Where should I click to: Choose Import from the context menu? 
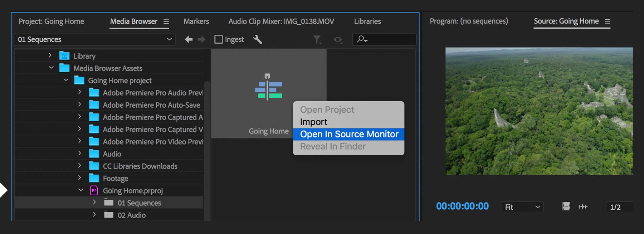[348, 122]
